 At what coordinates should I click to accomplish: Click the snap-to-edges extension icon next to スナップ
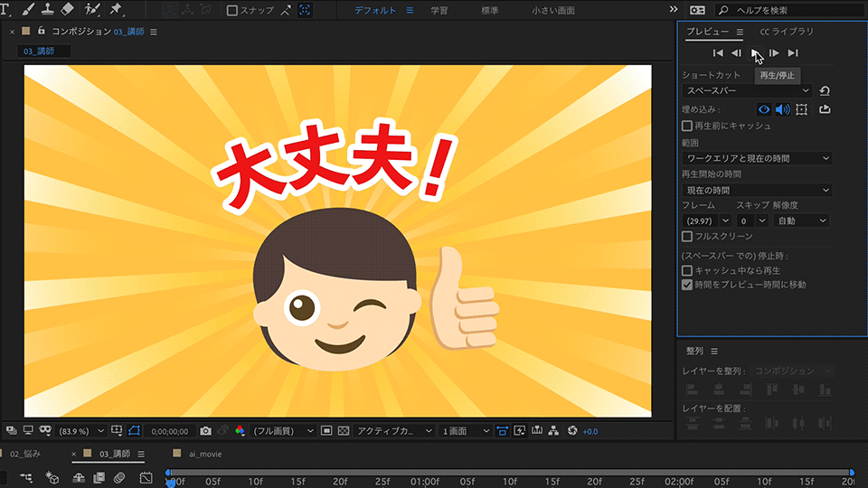286,10
